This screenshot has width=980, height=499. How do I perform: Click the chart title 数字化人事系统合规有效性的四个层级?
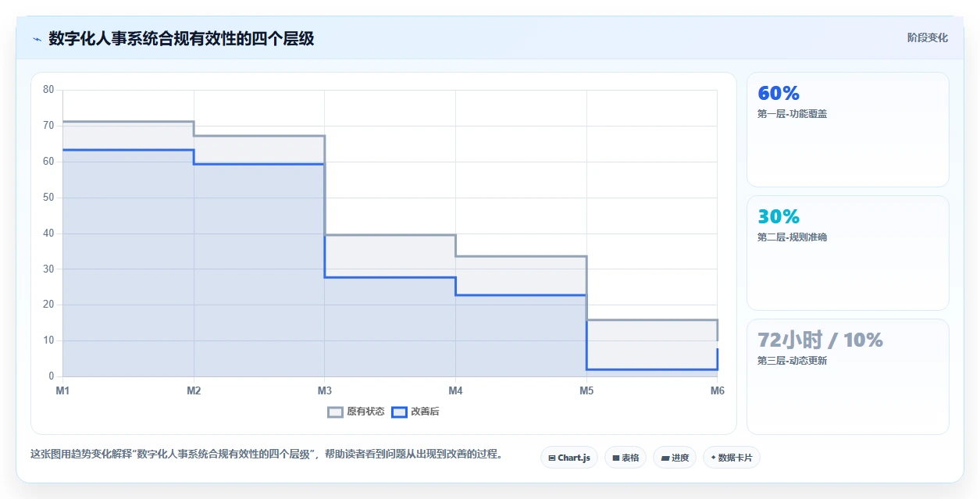coord(181,38)
